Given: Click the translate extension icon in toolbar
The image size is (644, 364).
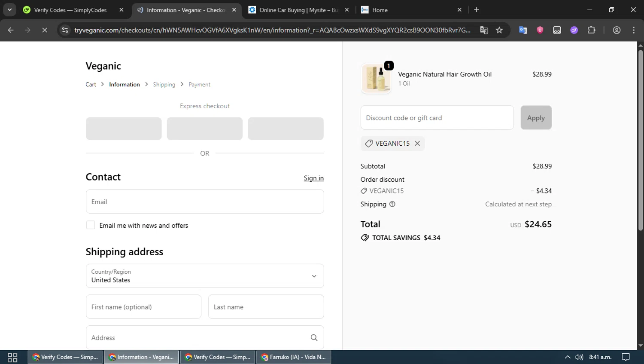Looking at the screenshot, I should tap(522, 30).
